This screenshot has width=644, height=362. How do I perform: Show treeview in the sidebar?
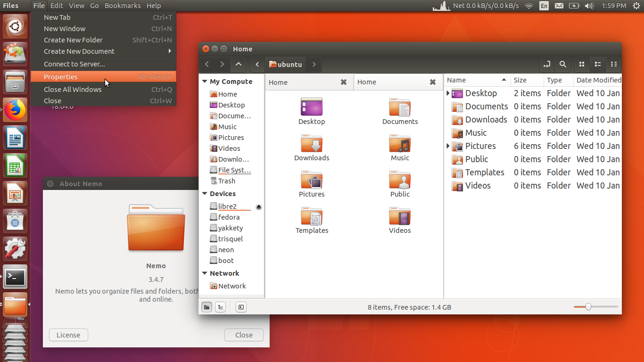(x=220, y=307)
